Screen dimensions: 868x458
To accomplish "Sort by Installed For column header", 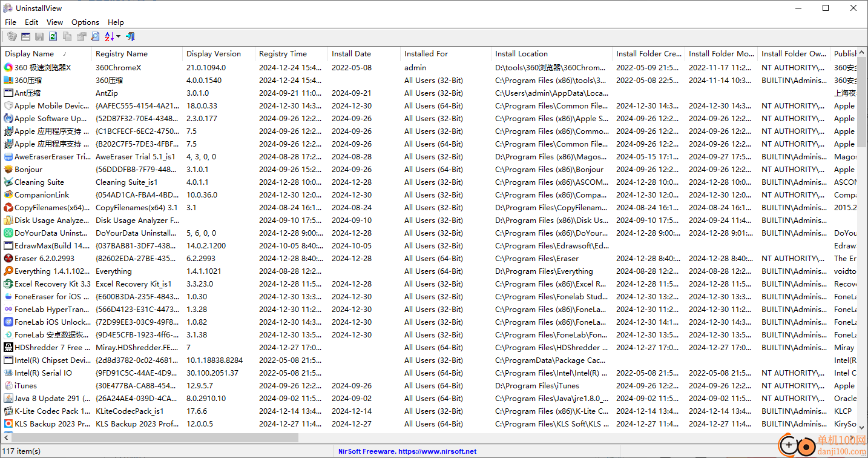I will [x=446, y=54].
